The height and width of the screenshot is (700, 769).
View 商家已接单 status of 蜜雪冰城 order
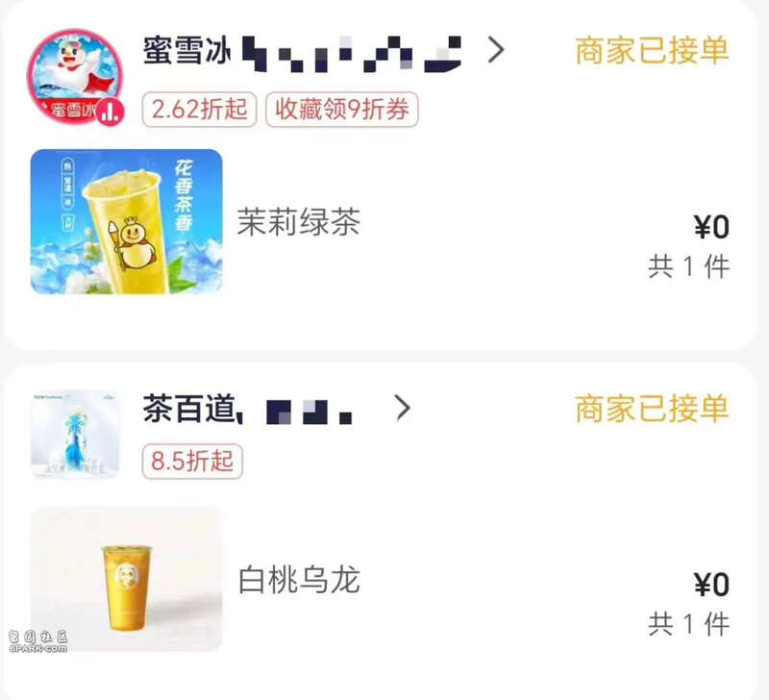[x=652, y=50]
